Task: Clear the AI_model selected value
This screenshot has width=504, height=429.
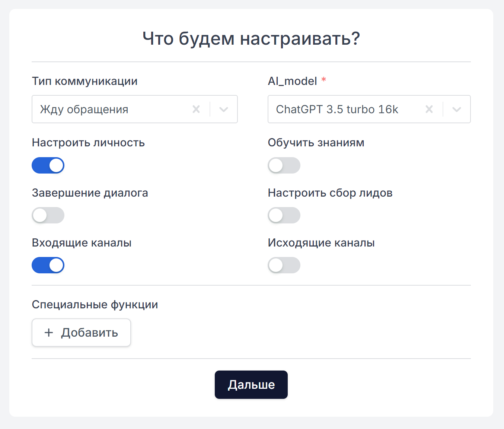Action: (x=429, y=109)
